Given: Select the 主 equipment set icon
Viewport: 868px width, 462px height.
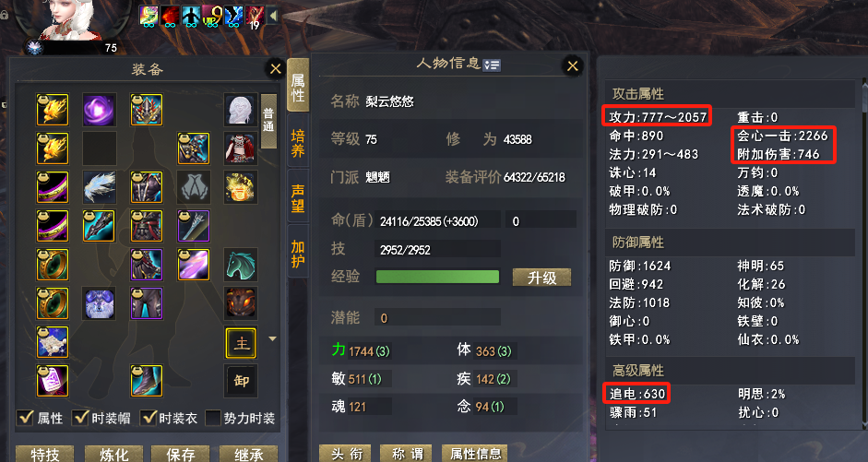Looking at the screenshot, I should point(242,343).
